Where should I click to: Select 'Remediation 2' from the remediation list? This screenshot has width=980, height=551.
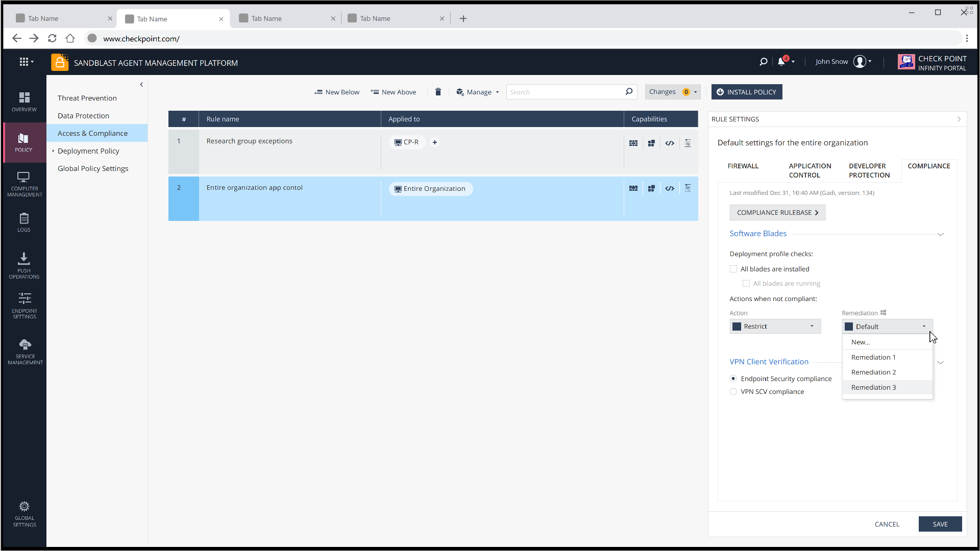tap(873, 372)
